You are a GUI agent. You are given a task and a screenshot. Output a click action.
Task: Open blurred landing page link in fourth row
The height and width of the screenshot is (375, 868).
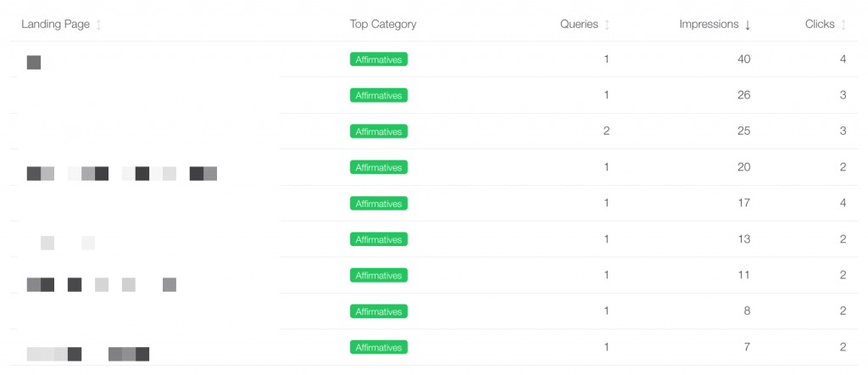point(122,173)
